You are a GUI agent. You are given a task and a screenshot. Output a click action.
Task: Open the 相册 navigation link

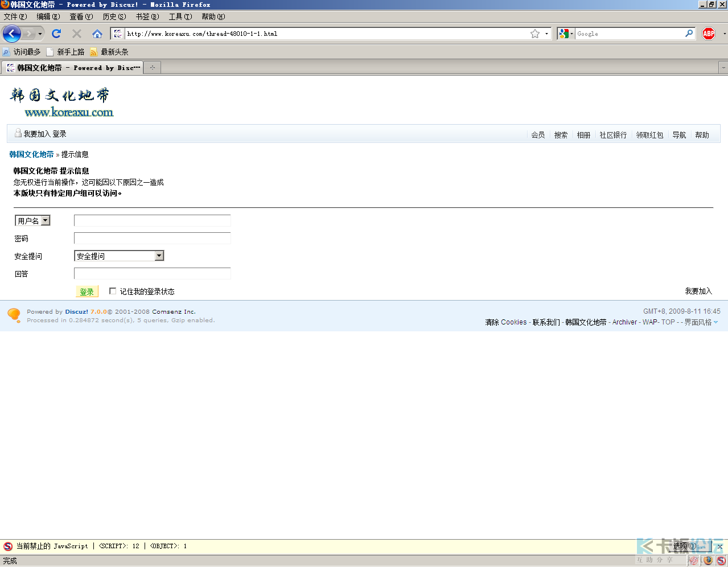[583, 135]
